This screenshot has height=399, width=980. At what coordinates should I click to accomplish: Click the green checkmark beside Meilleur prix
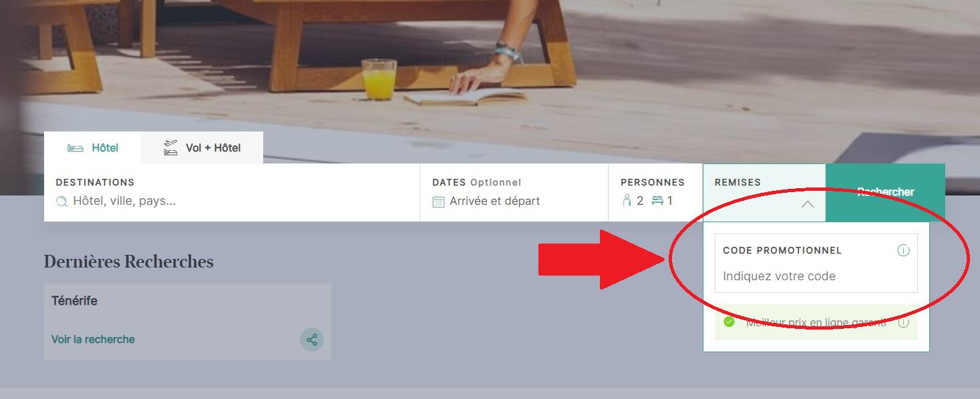[729, 322]
